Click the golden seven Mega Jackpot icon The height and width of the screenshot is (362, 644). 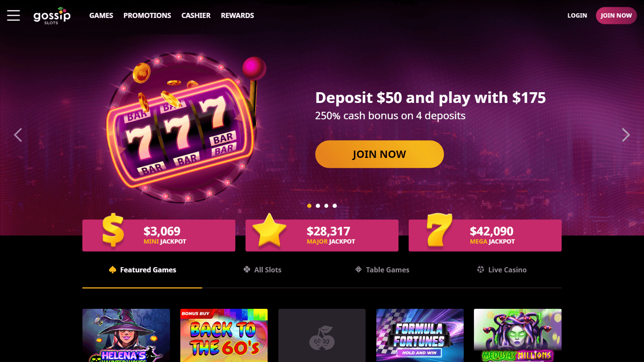click(439, 230)
